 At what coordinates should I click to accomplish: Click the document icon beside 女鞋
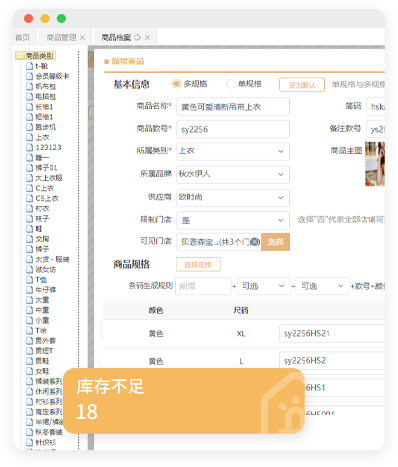29,371
